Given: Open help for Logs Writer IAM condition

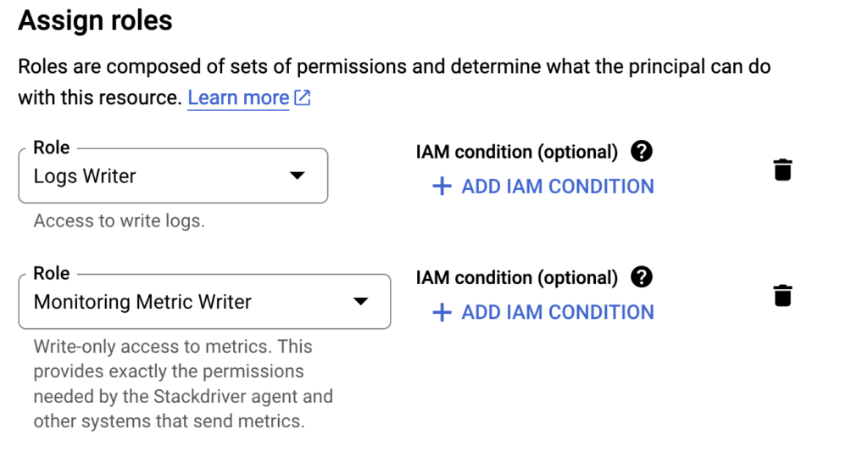Looking at the screenshot, I should coord(642,152).
